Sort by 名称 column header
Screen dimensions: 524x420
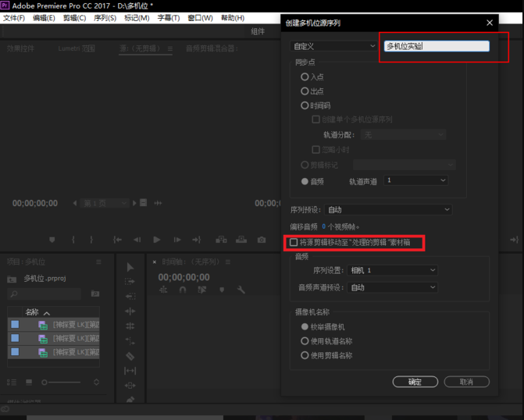pos(32,312)
